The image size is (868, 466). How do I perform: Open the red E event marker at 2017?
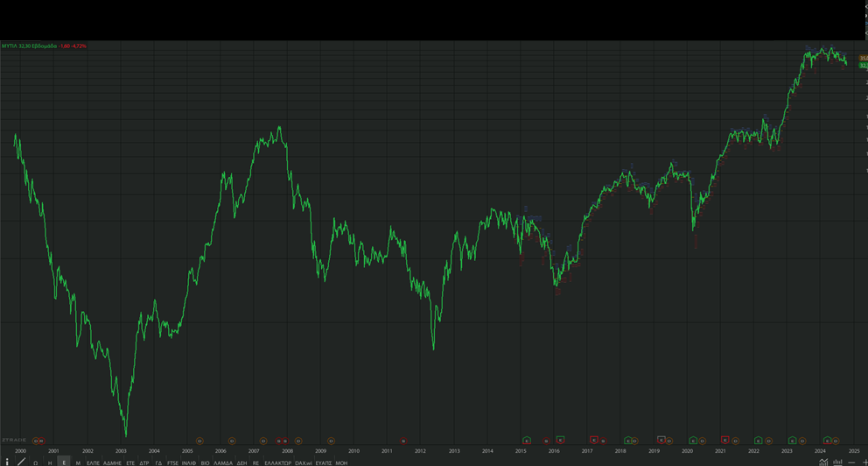tap(594, 440)
